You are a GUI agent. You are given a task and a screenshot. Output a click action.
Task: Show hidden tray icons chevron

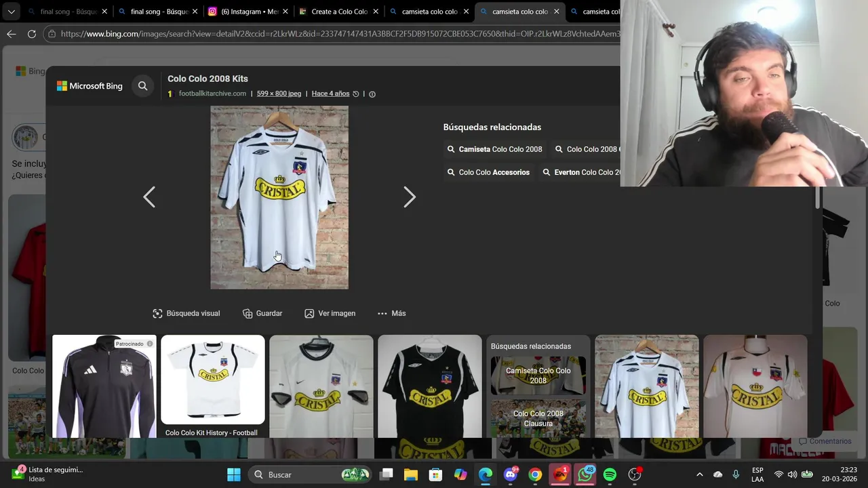(x=700, y=474)
